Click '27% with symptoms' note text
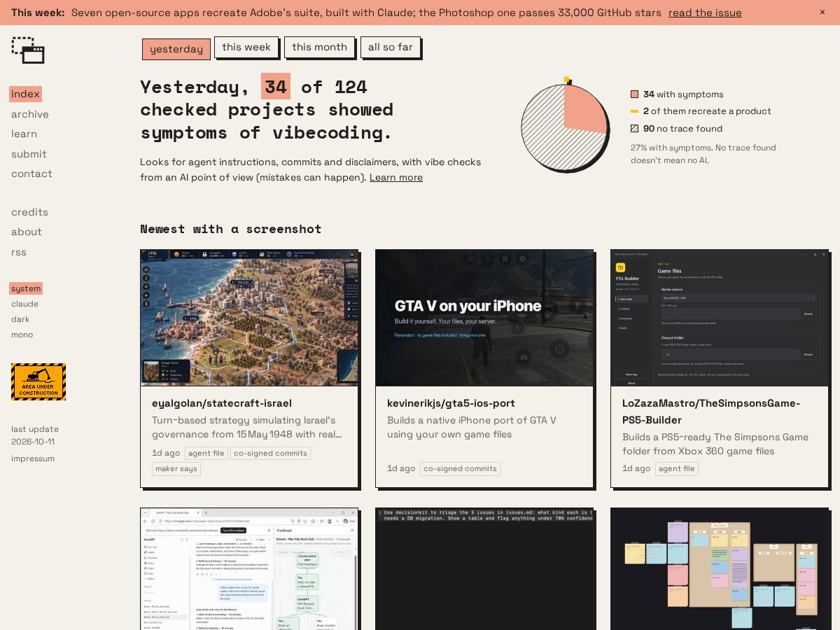840x630 pixels. point(703,154)
